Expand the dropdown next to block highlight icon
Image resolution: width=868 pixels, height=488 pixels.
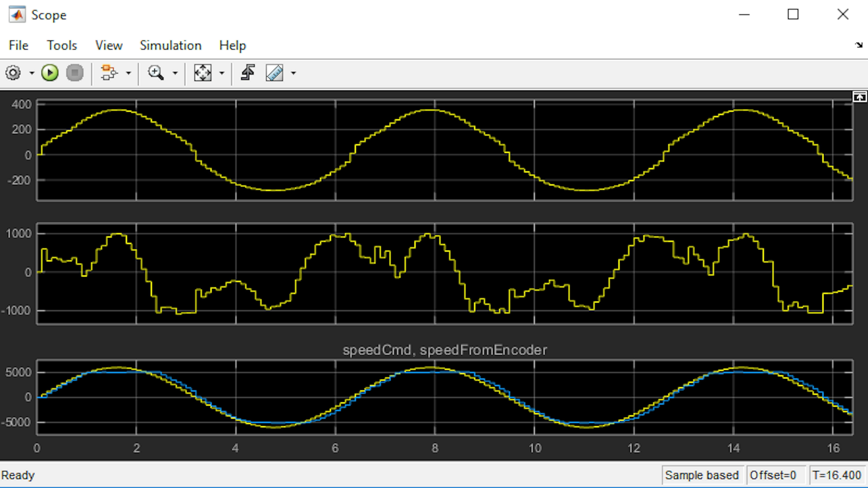click(128, 73)
